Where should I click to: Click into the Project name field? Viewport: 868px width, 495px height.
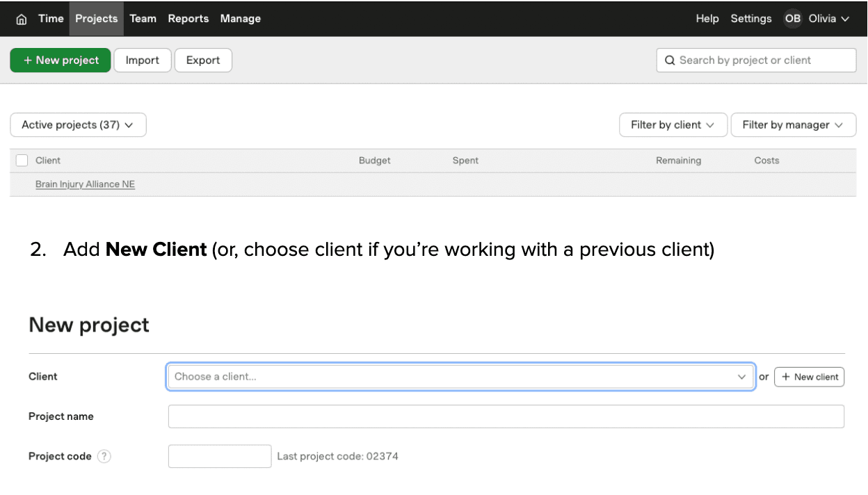tap(506, 416)
